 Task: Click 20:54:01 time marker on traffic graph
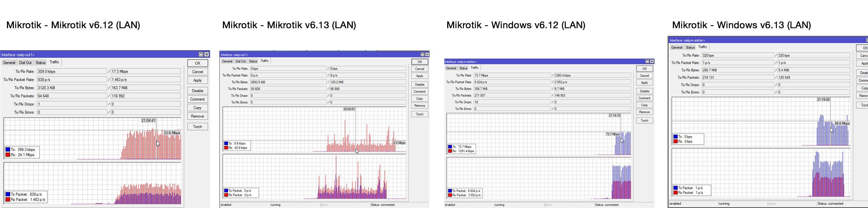point(349,109)
